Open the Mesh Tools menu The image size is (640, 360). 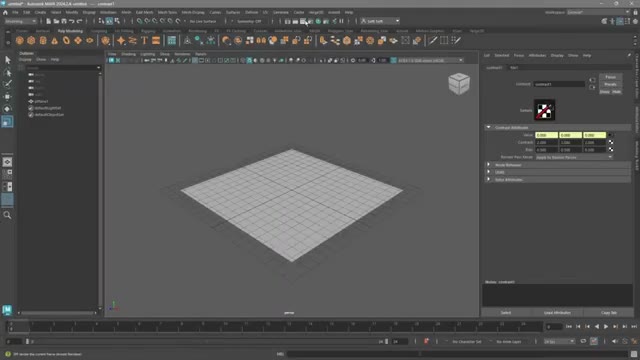tap(167, 12)
